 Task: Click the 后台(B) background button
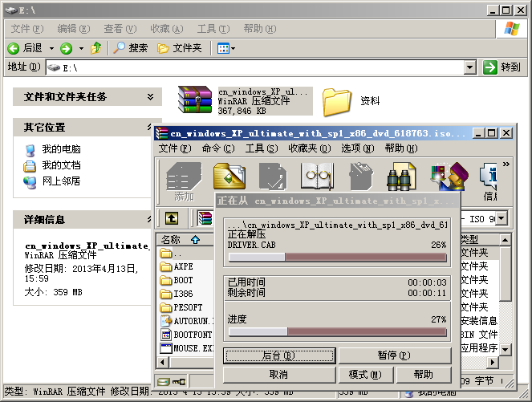[x=279, y=355]
